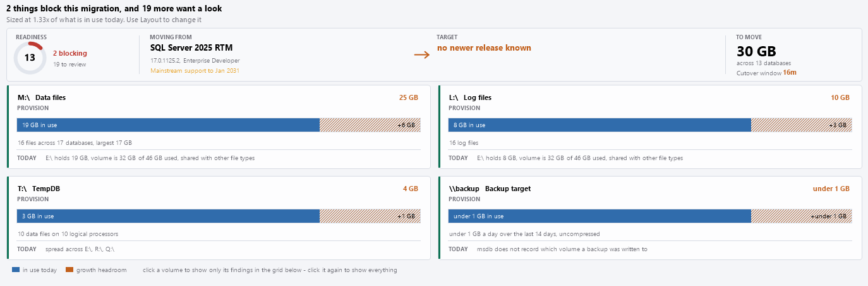Click the blue 'in use today' legend swatch
The image size is (868, 286).
coord(16,270)
